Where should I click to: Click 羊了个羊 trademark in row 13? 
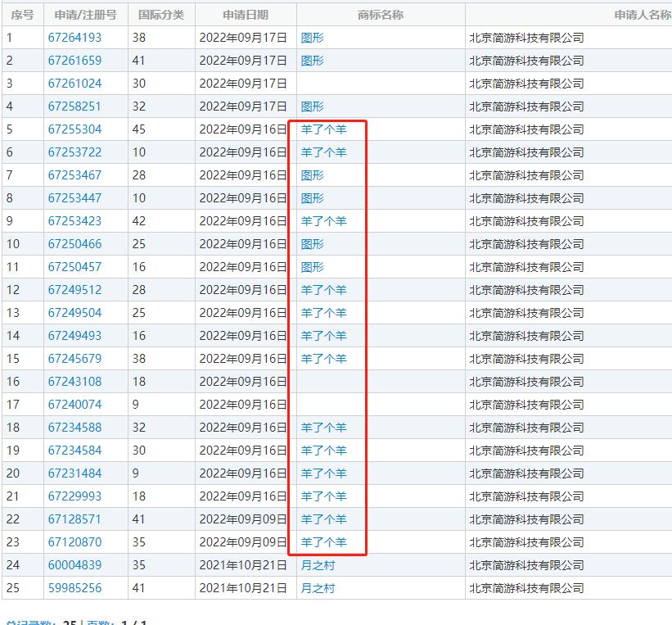tap(323, 313)
